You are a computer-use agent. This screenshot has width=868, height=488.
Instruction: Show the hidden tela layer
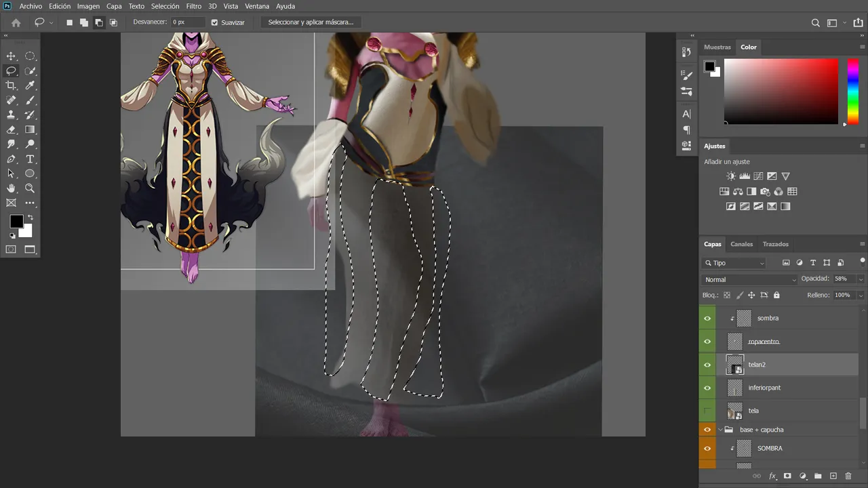pos(707,411)
